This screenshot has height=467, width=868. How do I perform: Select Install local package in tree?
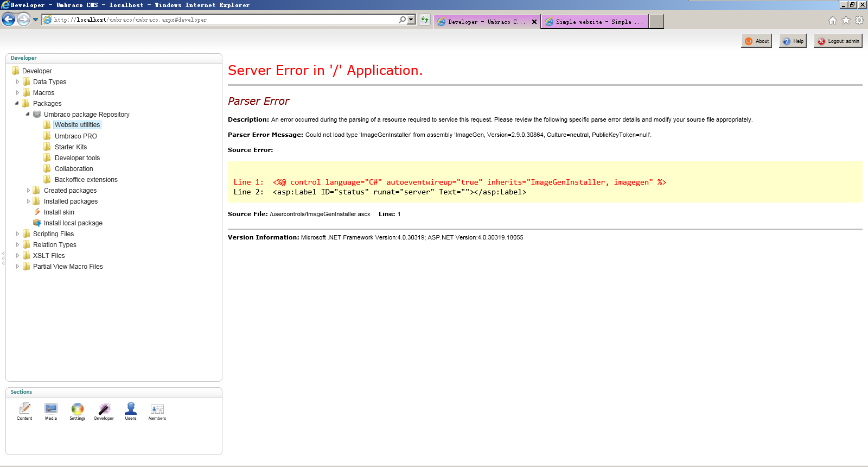(x=73, y=223)
